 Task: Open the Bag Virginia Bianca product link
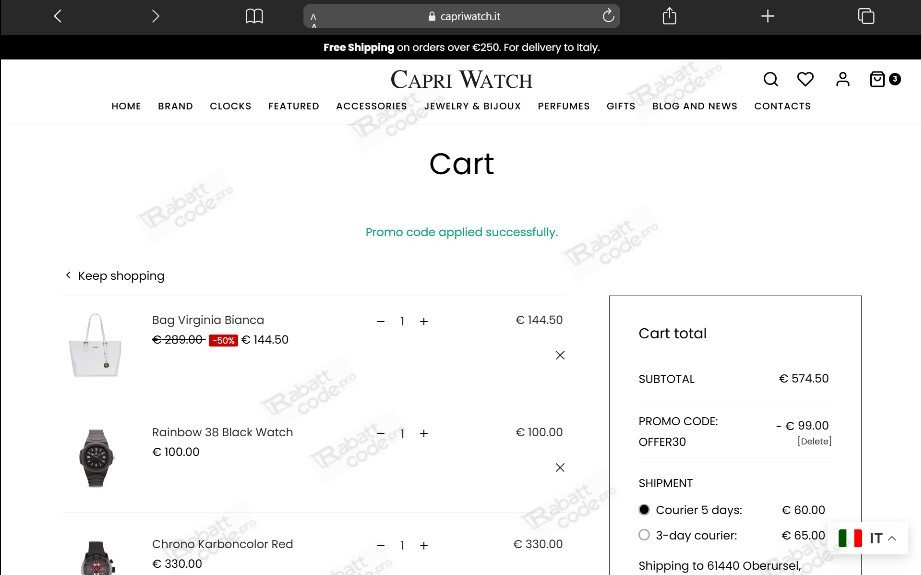pyautogui.click(x=208, y=320)
